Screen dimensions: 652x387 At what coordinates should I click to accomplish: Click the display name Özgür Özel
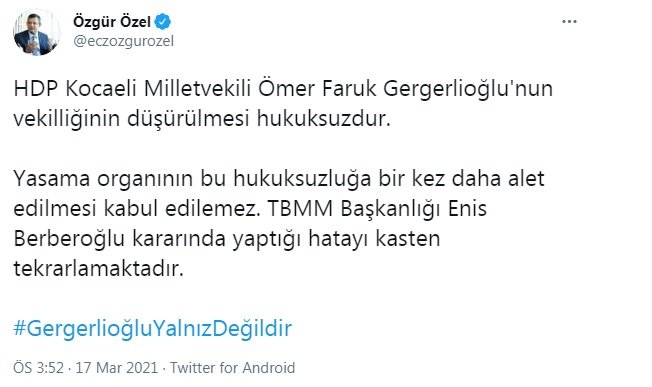point(112,22)
